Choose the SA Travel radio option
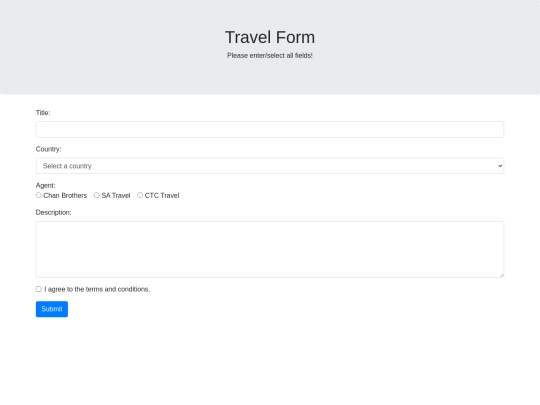Viewport: 540px width, 405px height. point(97,195)
